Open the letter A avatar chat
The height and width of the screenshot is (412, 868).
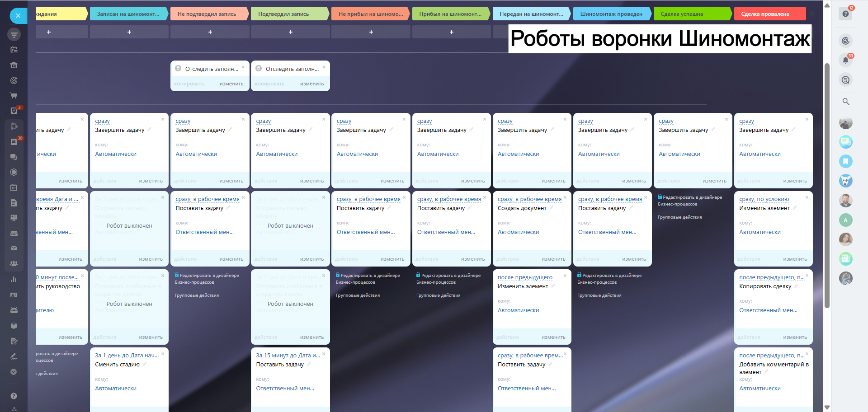point(845,220)
